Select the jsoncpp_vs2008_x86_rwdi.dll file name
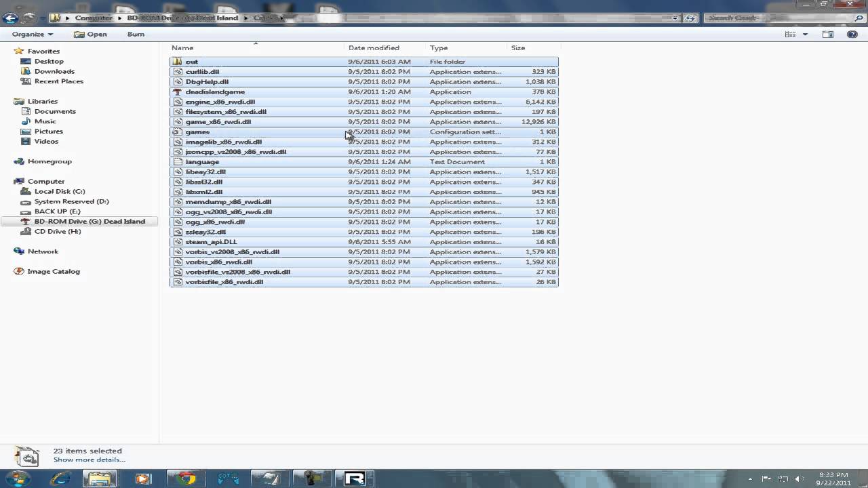The image size is (868, 488). 236,152
